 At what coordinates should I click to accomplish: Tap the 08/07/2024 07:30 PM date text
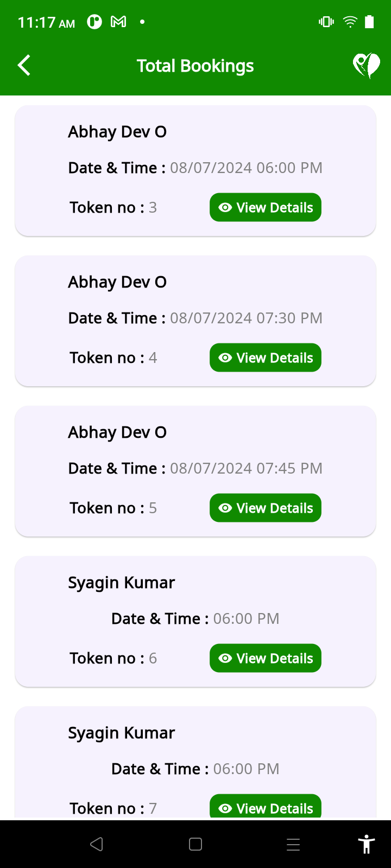tap(246, 318)
